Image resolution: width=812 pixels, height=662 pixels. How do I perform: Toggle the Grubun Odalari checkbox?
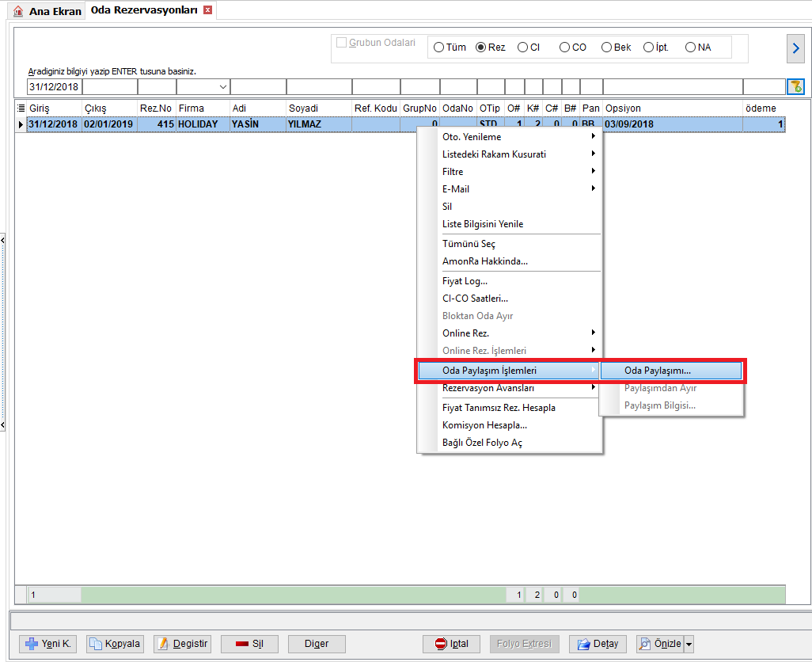pyautogui.click(x=341, y=43)
